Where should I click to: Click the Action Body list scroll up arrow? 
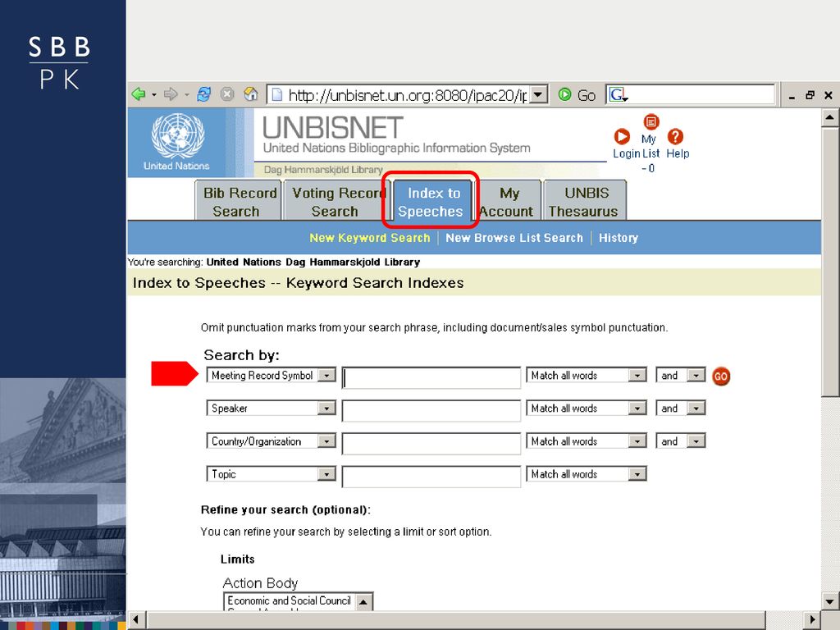click(363, 601)
